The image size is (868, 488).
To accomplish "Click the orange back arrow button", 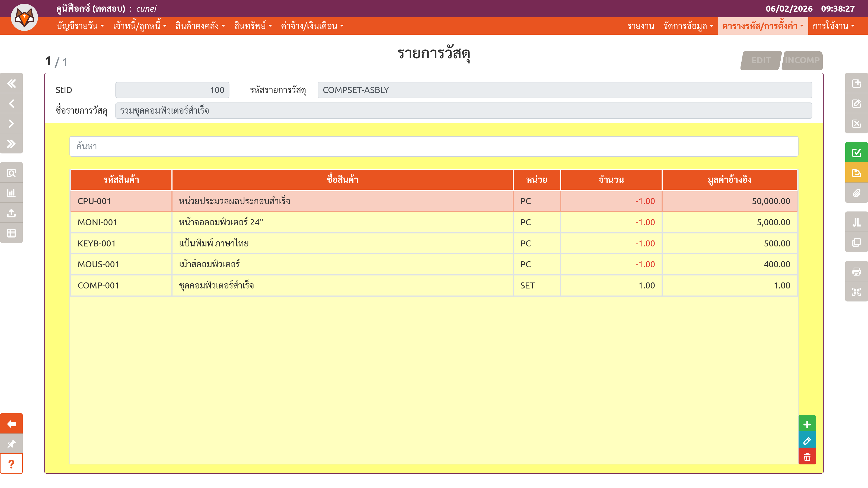I will click(11, 424).
